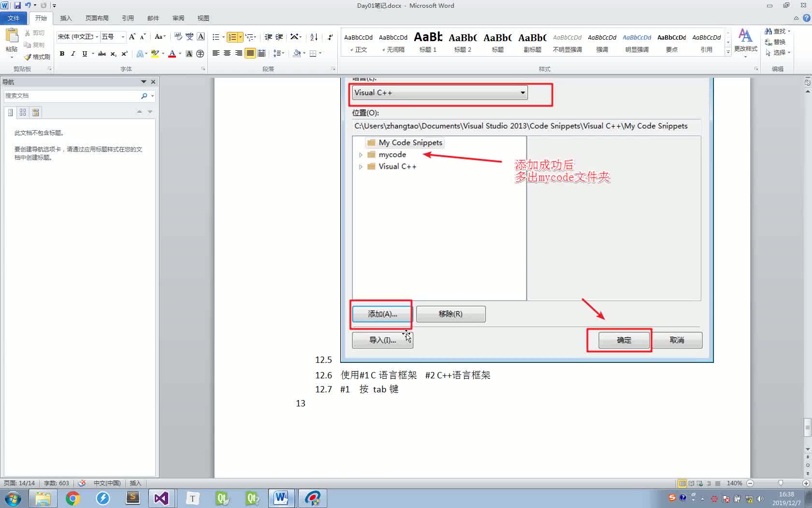812x508 pixels.
Task: Toggle underline formatting
Action: point(85,54)
